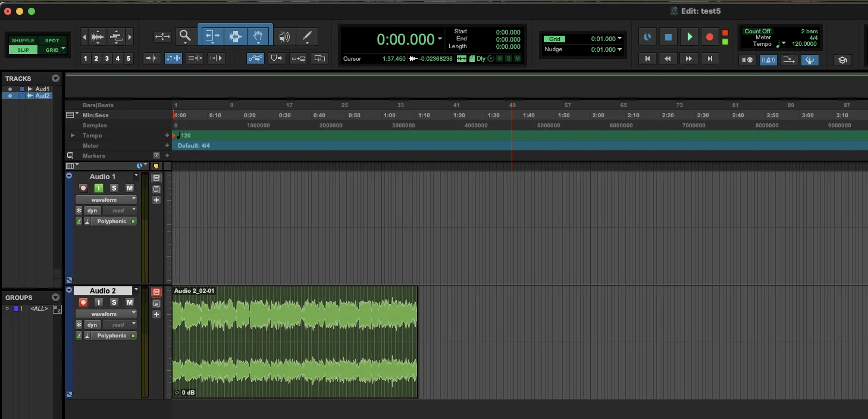Add a marker with the Markers plus
Screen dimensions: 868x419
coord(167,155)
